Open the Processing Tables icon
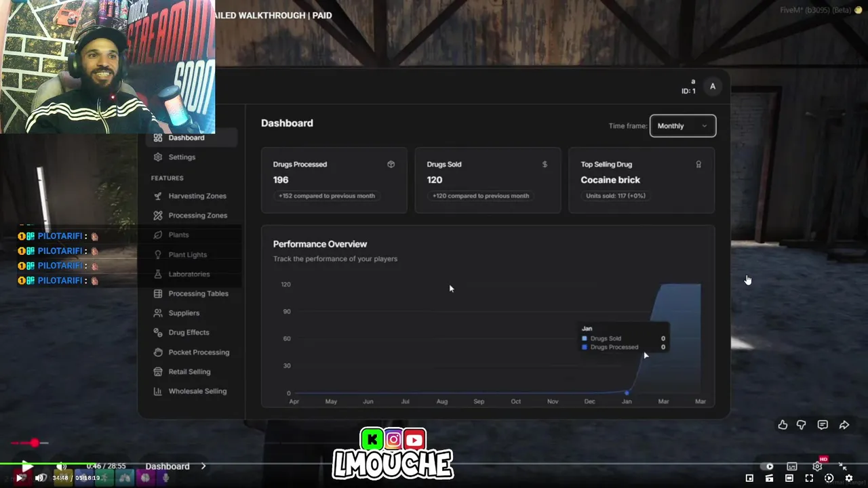 tap(157, 293)
